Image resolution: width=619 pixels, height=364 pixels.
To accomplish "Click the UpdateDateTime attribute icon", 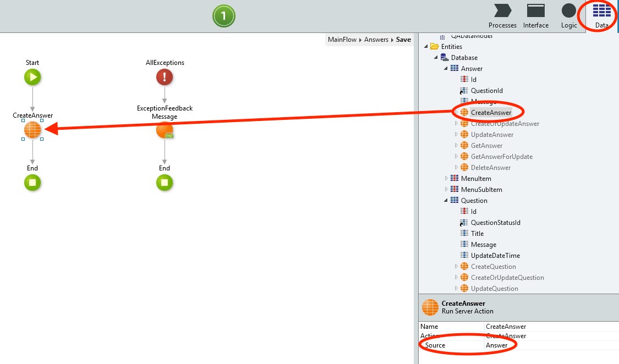I will click(x=464, y=256).
